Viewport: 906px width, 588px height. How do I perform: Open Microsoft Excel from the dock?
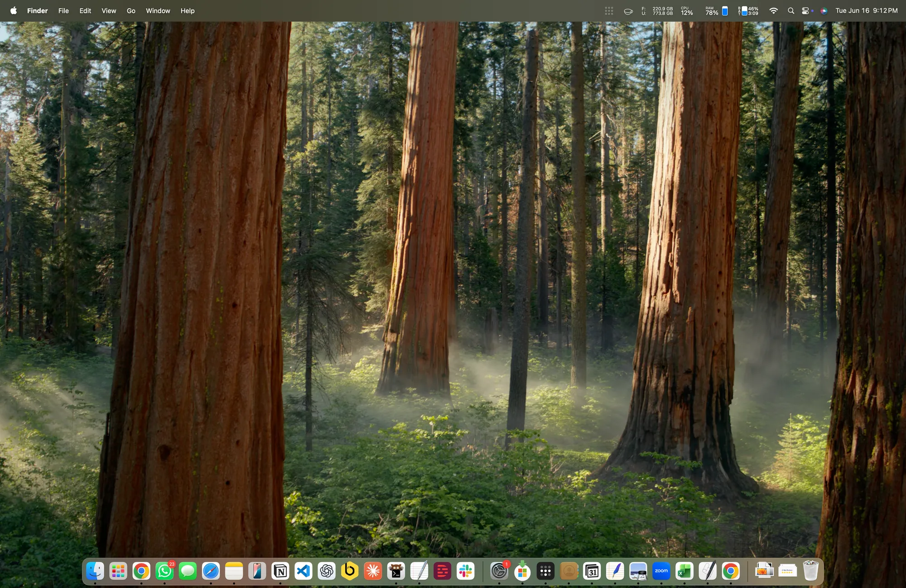[x=684, y=571]
